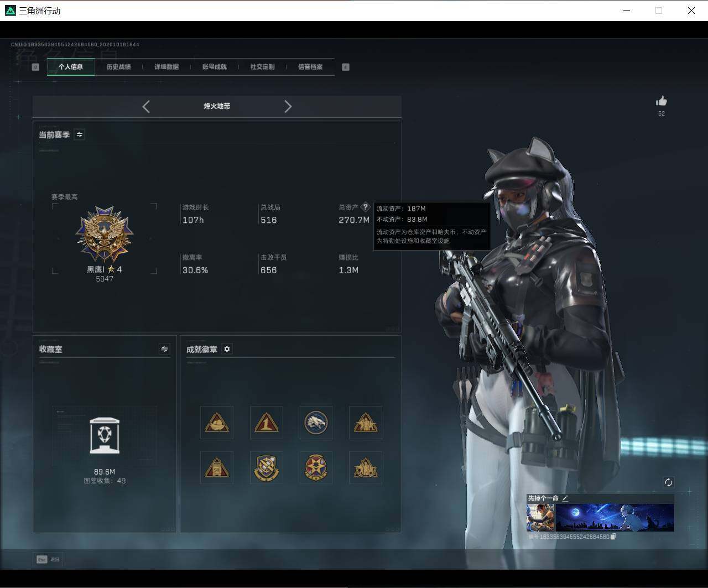Click the player avatar thumbnail
This screenshot has height=588, width=708.
tap(540, 517)
